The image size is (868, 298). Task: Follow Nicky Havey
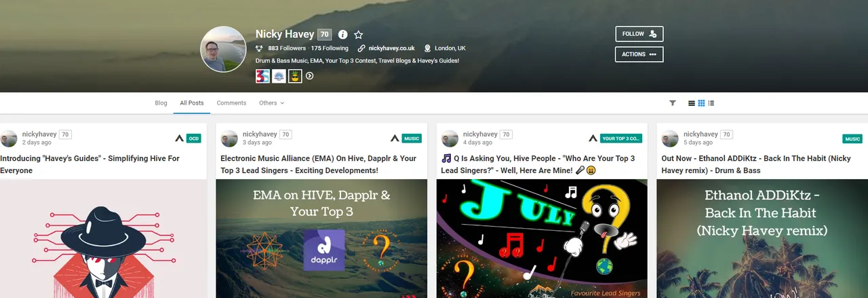tap(639, 34)
